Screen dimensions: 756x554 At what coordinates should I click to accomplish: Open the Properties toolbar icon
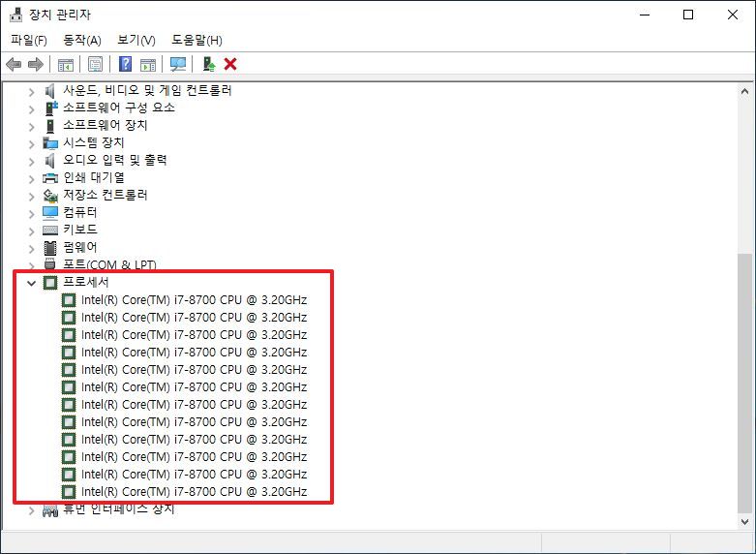(x=96, y=64)
